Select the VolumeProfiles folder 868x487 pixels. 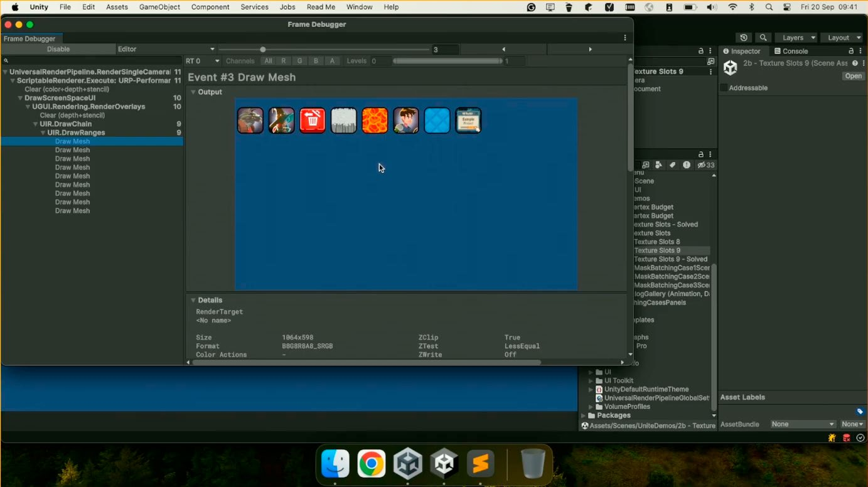pos(627,407)
